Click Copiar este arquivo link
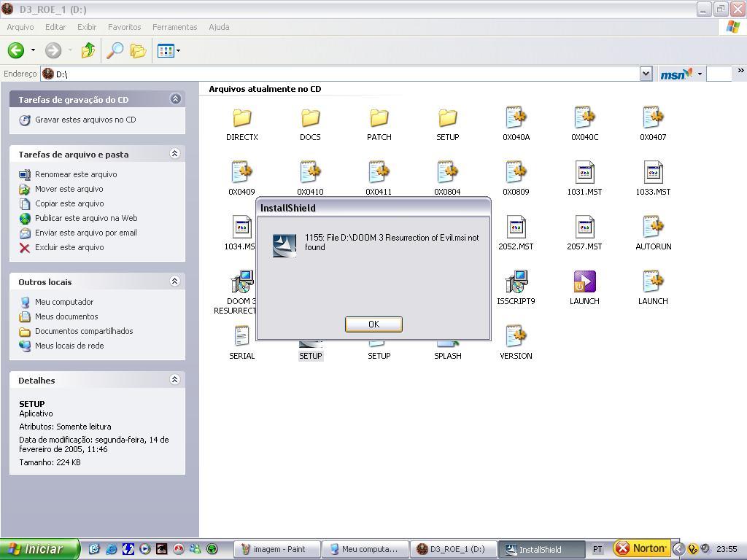 [x=69, y=204]
